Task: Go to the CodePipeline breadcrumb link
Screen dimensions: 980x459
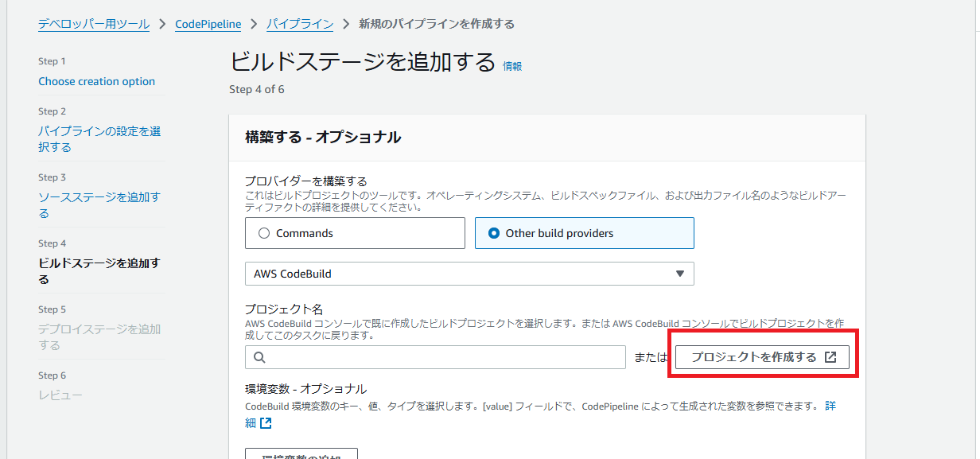Action: pyautogui.click(x=208, y=24)
